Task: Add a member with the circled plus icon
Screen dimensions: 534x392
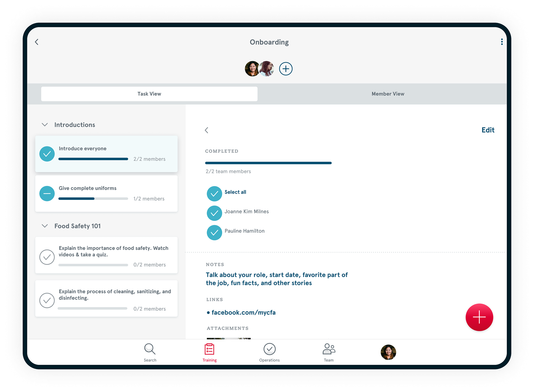Action: (286, 69)
